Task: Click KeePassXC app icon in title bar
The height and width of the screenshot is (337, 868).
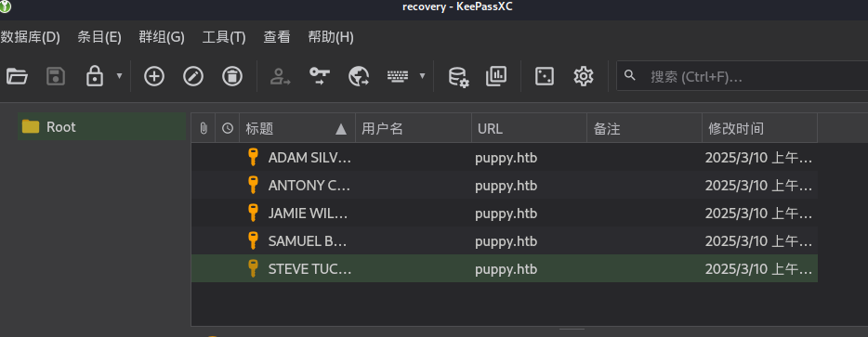Action: coord(5,6)
